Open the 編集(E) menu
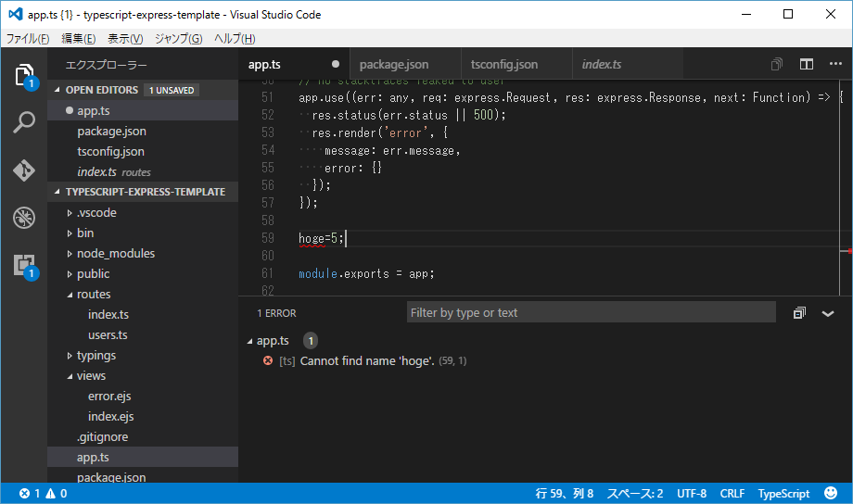 (x=78, y=38)
